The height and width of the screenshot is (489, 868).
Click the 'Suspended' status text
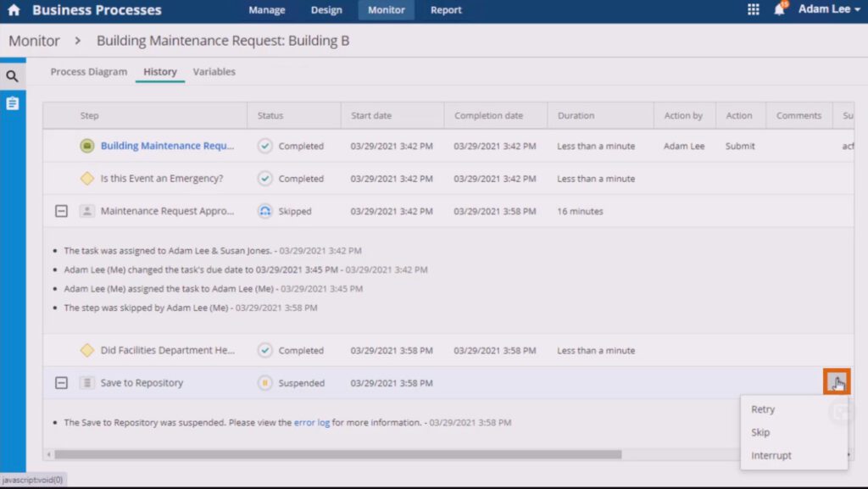pos(302,383)
